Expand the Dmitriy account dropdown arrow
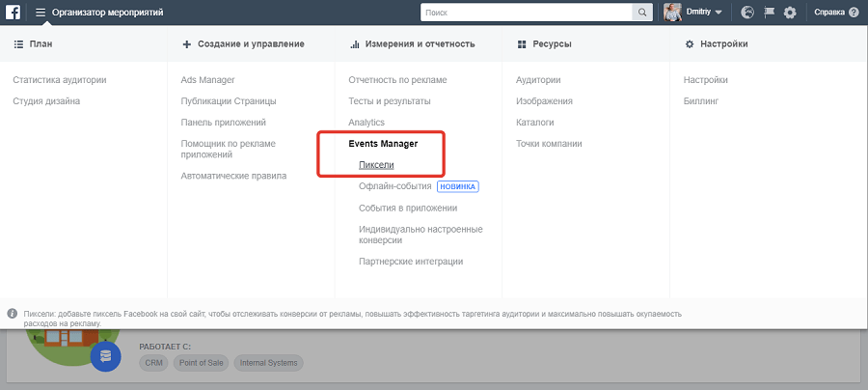Viewport: 868px width, 390px height. tap(719, 13)
